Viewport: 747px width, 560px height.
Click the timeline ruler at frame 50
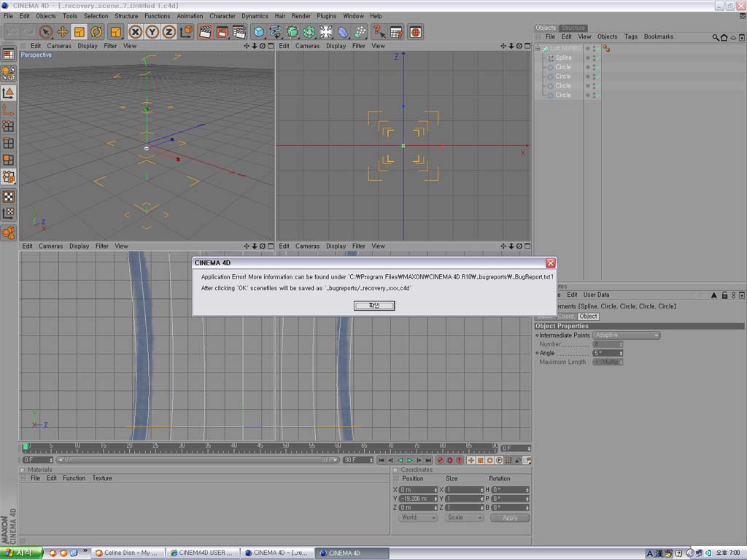tap(285, 448)
